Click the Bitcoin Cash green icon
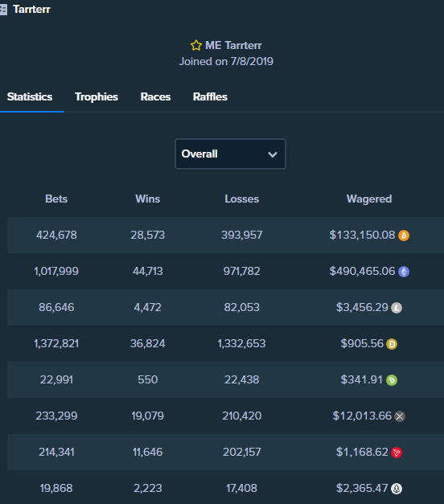 (x=392, y=380)
